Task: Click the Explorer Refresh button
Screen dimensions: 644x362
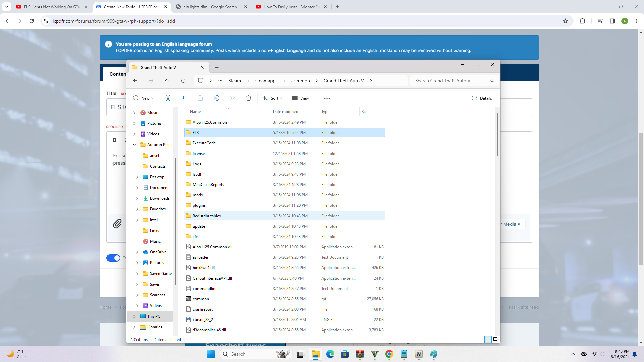Action: pyautogui.click(x=183, y=81)
